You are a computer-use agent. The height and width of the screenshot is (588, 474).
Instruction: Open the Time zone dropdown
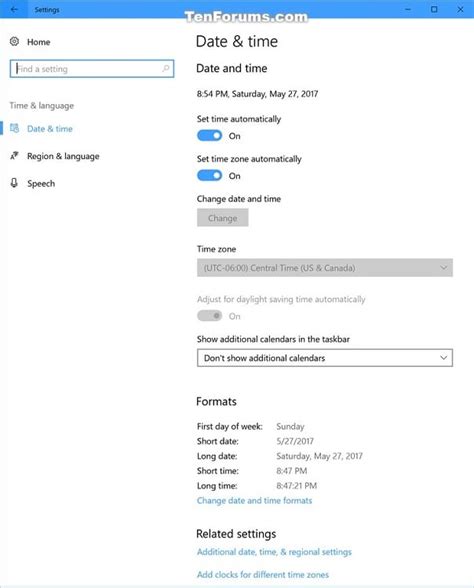click(x=325, y=268)
